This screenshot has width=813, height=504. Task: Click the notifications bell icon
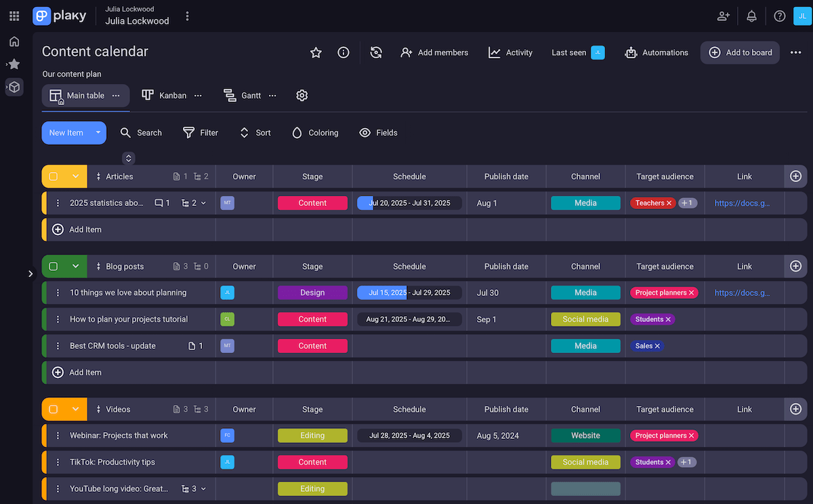coord(751,16)
